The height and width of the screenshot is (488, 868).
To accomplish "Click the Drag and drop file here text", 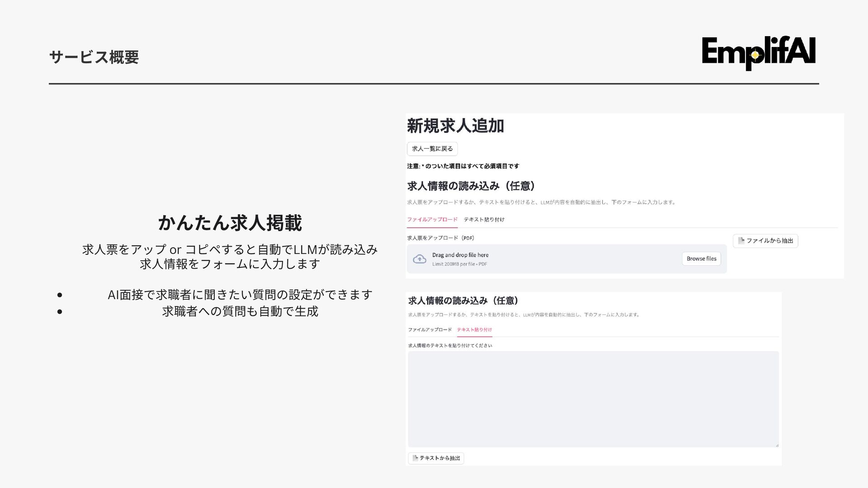I will point(460,255).
